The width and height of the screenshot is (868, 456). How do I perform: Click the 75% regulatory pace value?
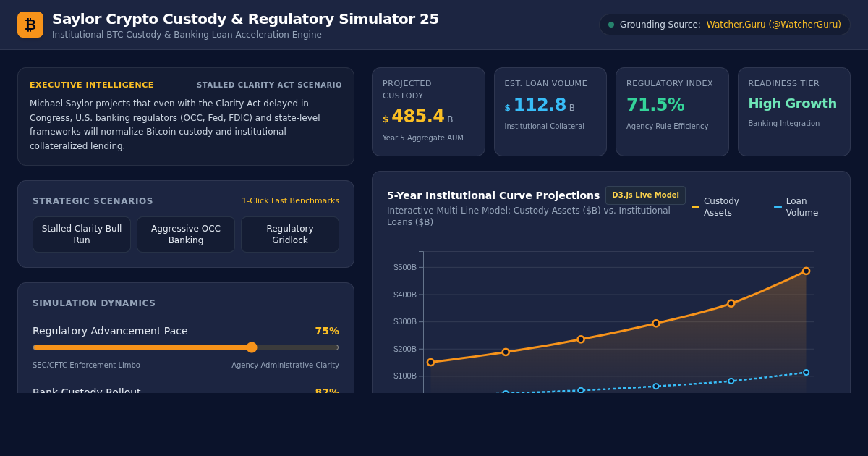point(327,331)
